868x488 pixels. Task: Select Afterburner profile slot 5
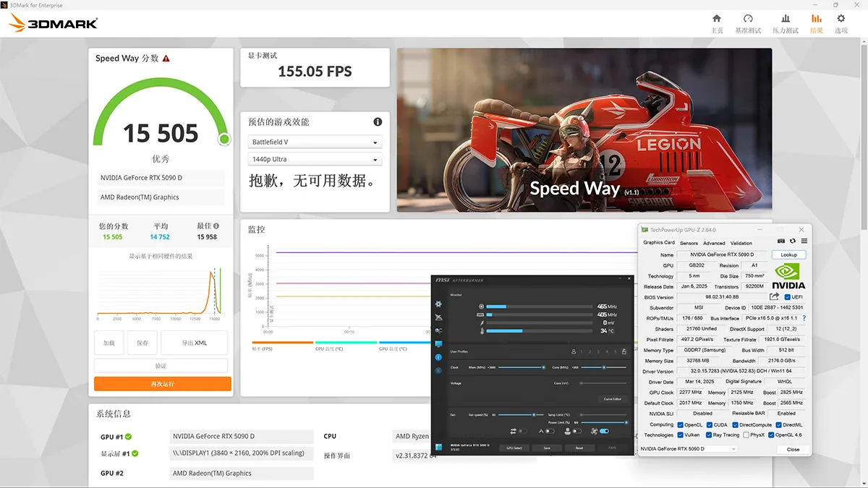(616, 352)
